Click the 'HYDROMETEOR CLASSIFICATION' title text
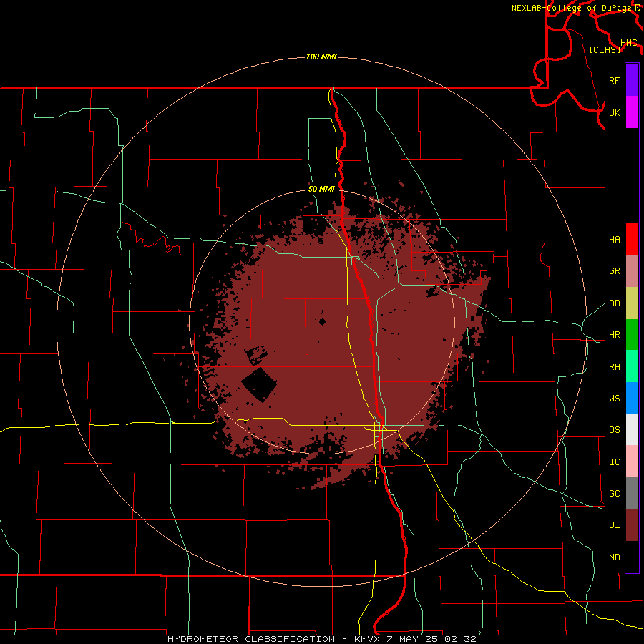 (x=251, y=639)
